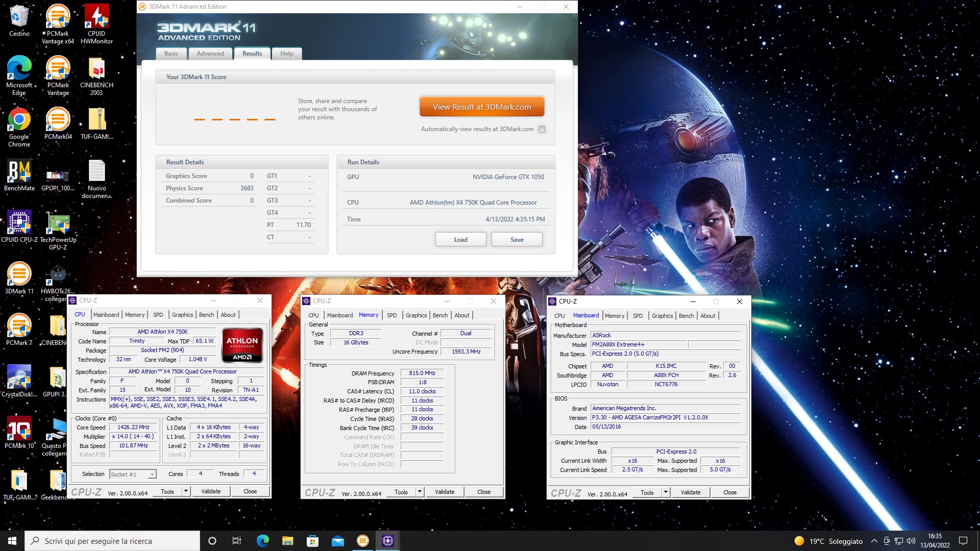
Task: Click Validate in left CPU-Z window
Action: pos(211,491)
